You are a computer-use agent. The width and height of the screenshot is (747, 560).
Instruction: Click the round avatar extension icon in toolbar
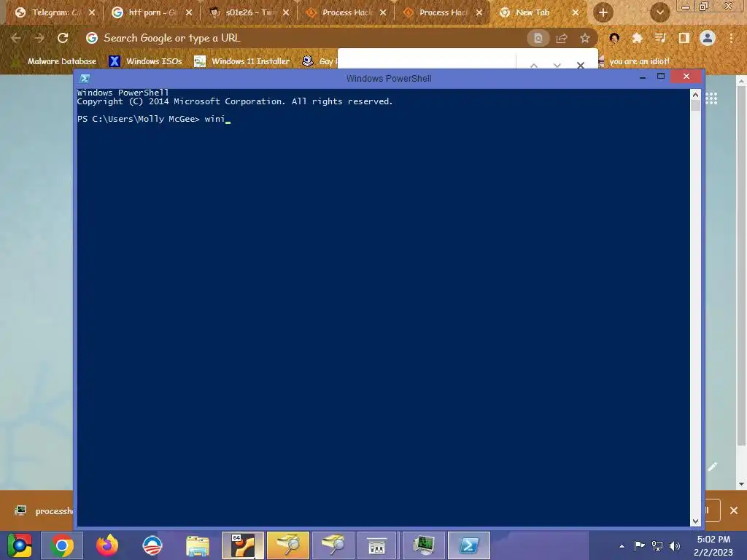click(614, 39)
